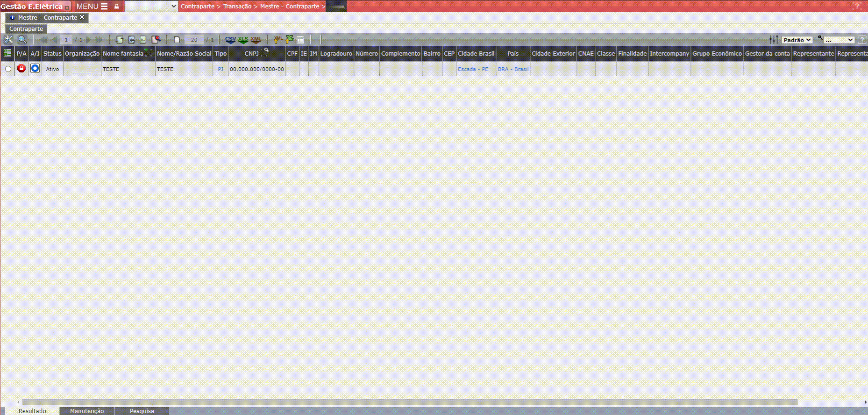The height and width of the screenshot is (415, 868).
Task: Select the Mestre - Contraparte window tab
Action: 47,18
